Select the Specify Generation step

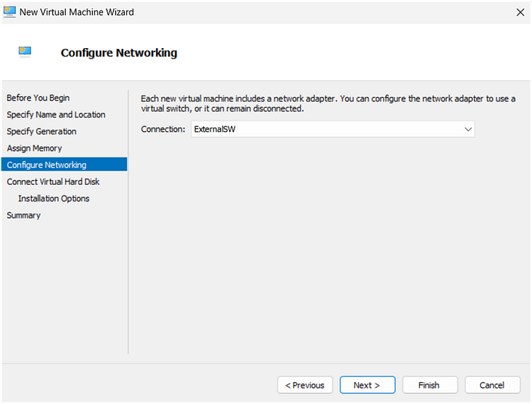[41, 132]
